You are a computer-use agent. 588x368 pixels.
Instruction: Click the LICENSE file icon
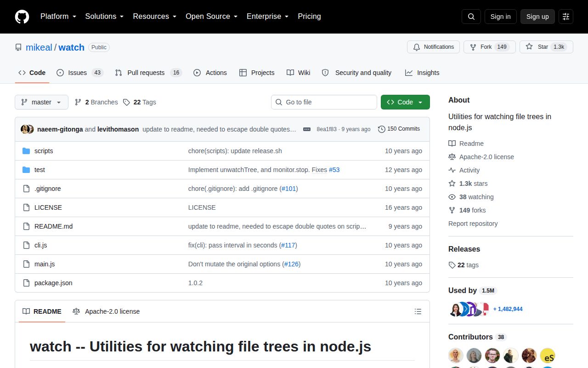point(26,207)
